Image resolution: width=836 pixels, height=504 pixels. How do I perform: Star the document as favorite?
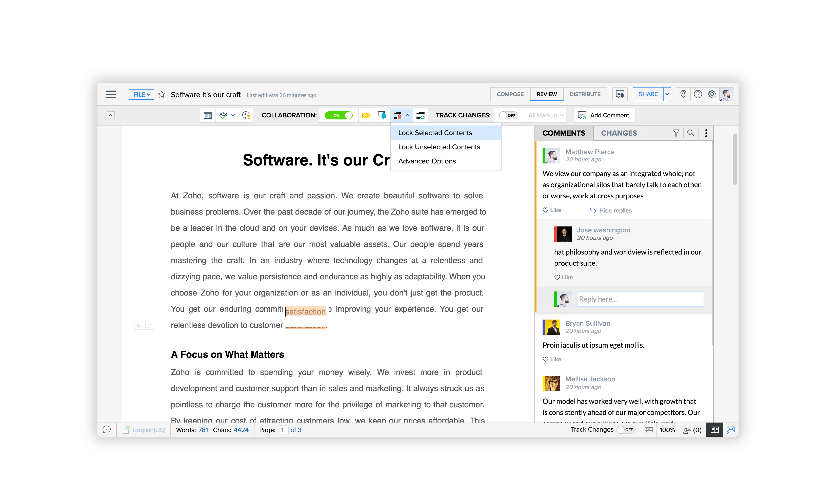[162, 94]
